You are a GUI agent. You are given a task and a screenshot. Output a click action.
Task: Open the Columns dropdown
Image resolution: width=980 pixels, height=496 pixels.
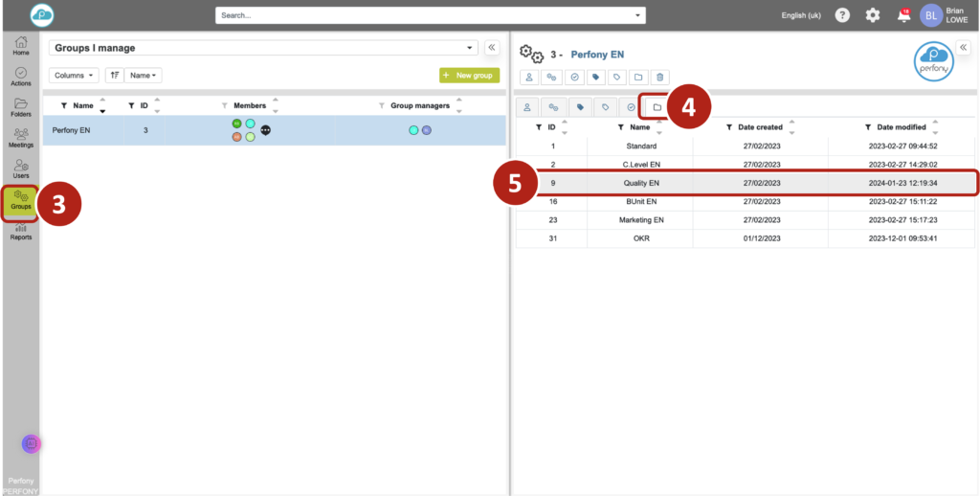74,75
